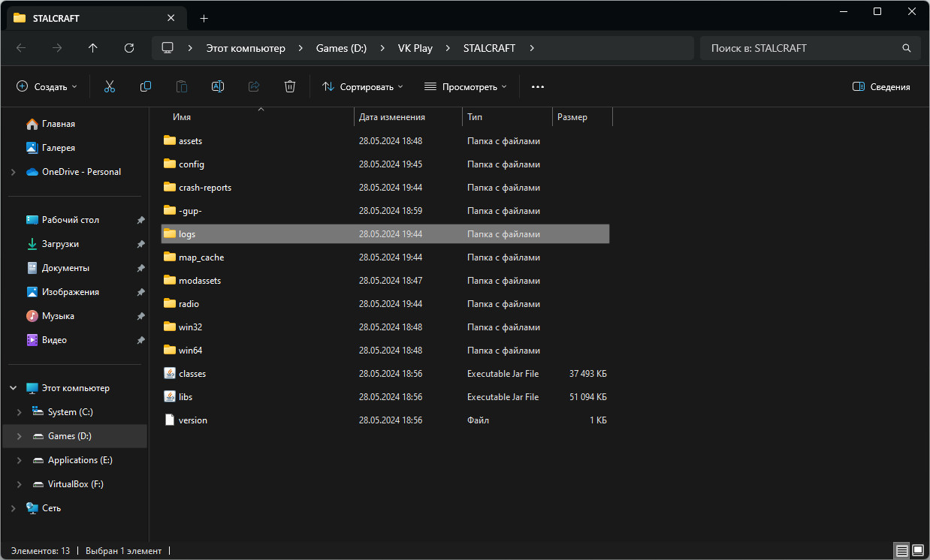Switch to large thumbnails view in status bar
Image resolution: width=930 pixels, height=560 pixels.
(917, 551)
